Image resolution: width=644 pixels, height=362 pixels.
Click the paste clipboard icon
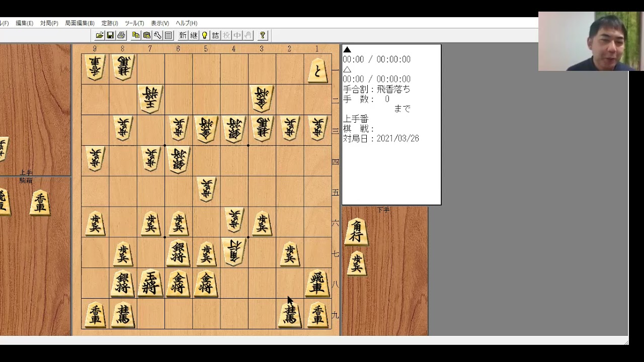click(x=147, y=35)
